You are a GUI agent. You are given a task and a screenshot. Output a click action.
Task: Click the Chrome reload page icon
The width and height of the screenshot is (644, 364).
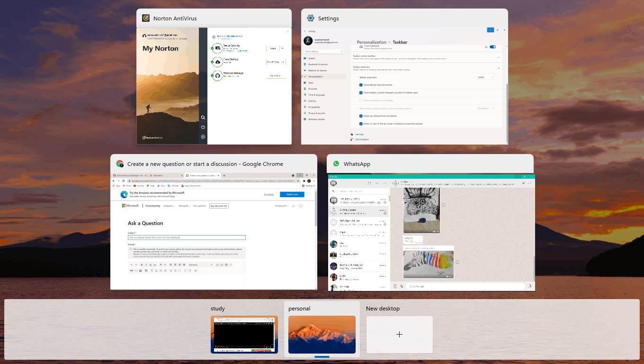coord(124,181)
